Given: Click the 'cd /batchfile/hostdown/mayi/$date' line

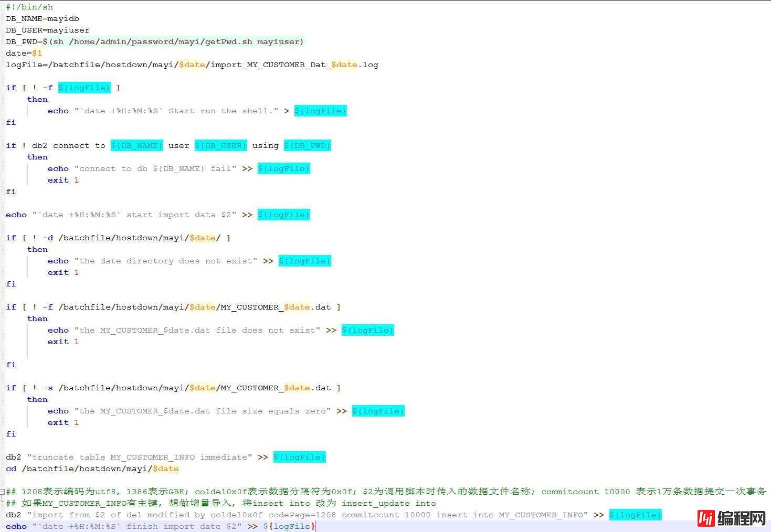Looking at the screenshot, I should click(92, 469).
